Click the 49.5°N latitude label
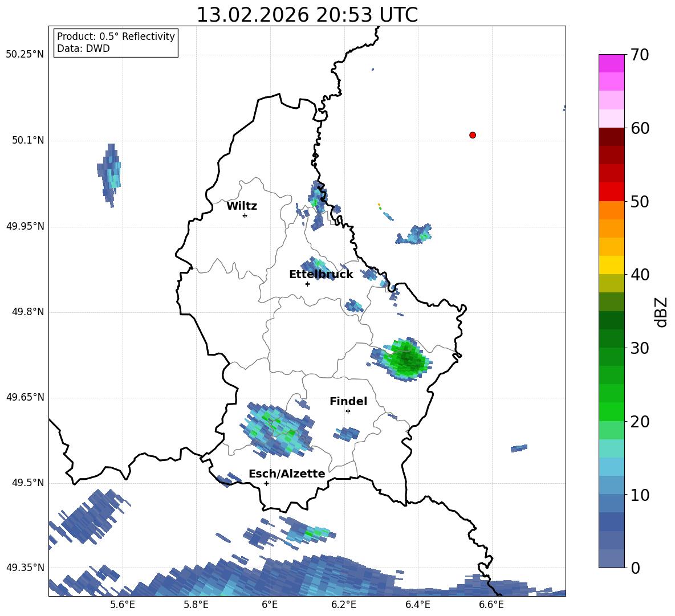This screenshot has width=675, height=616. (x=28, y=483)
